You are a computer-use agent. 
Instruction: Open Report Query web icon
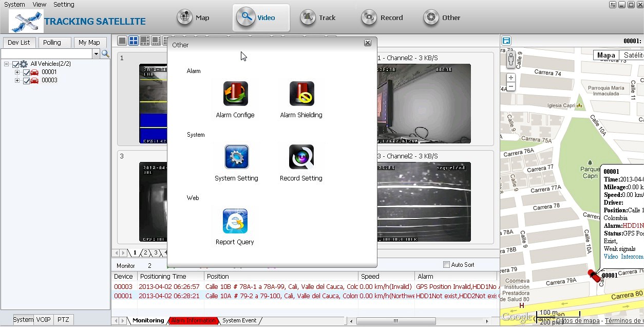235,221
